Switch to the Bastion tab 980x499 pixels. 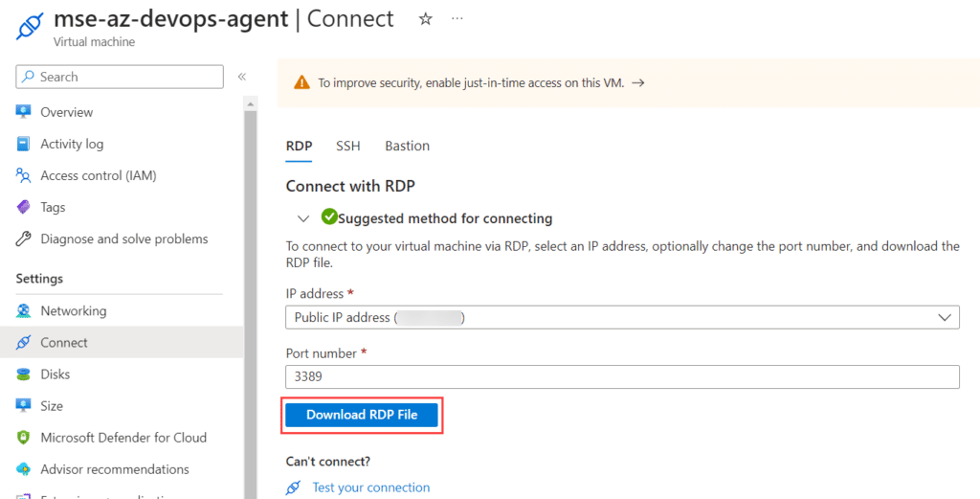click(x=408, y=146)
